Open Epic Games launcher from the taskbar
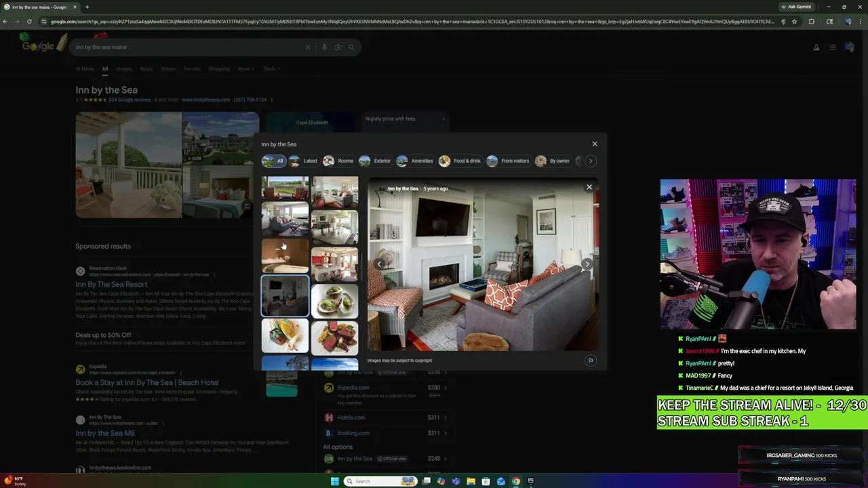Viewport: 868px width, 488px height. pyautogui.click(x=531, y=481)
